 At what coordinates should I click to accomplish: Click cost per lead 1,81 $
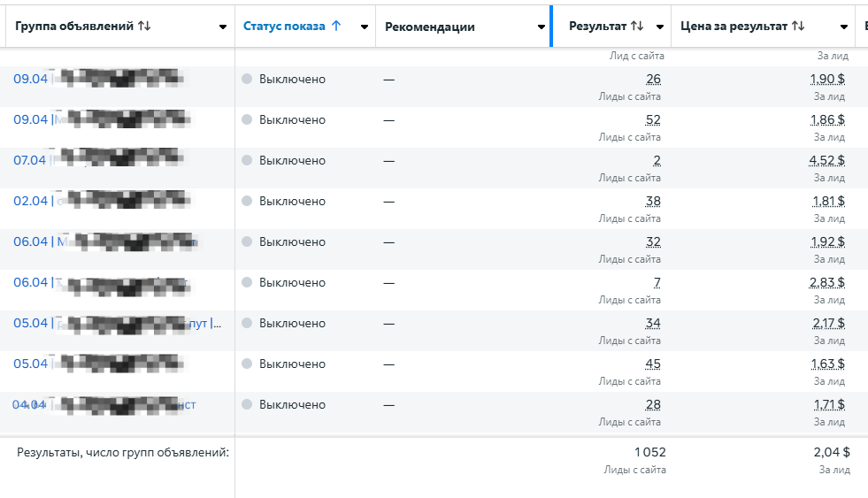(x=829, y=202)
